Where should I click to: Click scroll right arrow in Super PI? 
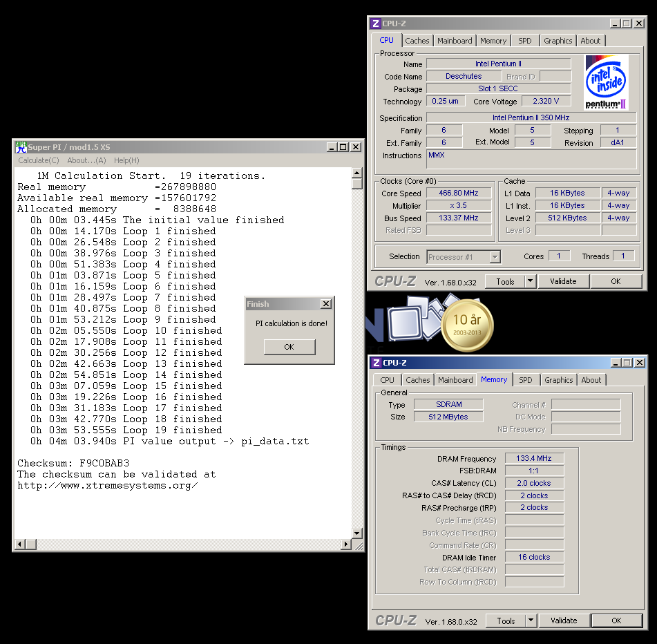click(x=346, y=544)
